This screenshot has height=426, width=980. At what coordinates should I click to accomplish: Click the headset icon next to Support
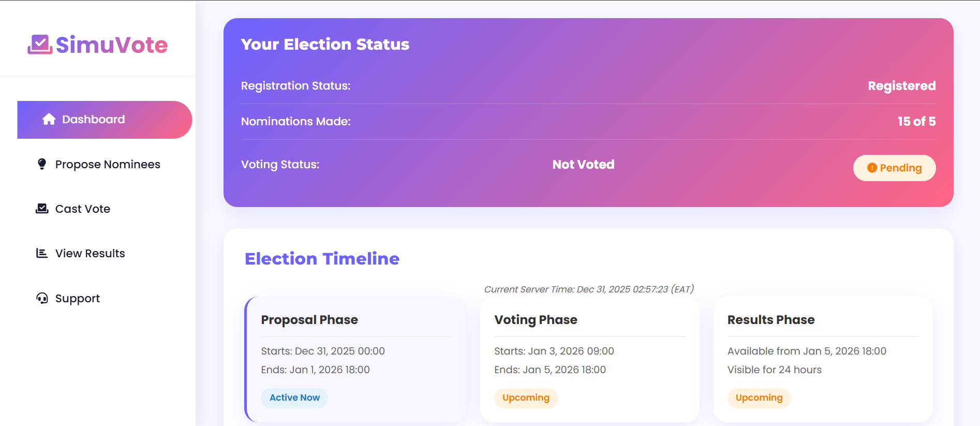click(x=42, y=298)
